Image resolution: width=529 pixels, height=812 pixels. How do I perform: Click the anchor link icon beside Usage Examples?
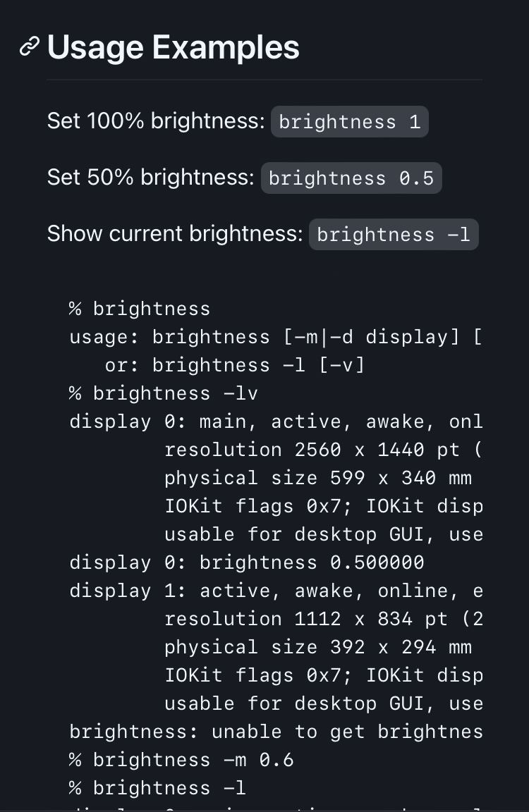point(29,47)
